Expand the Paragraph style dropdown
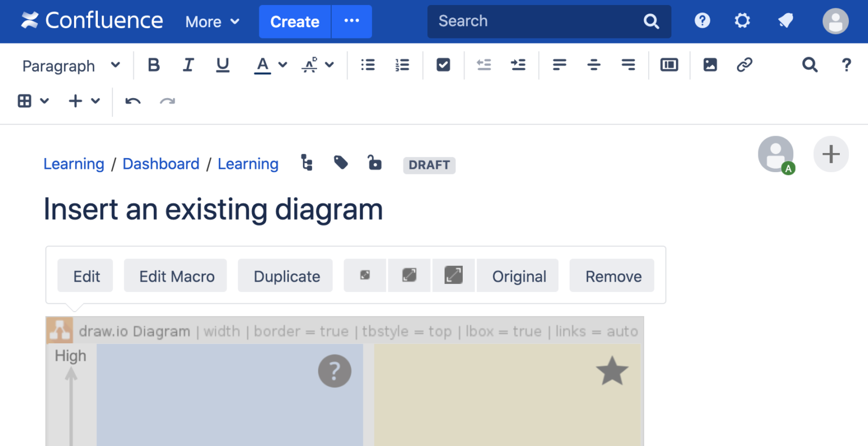 coord(71,66)
